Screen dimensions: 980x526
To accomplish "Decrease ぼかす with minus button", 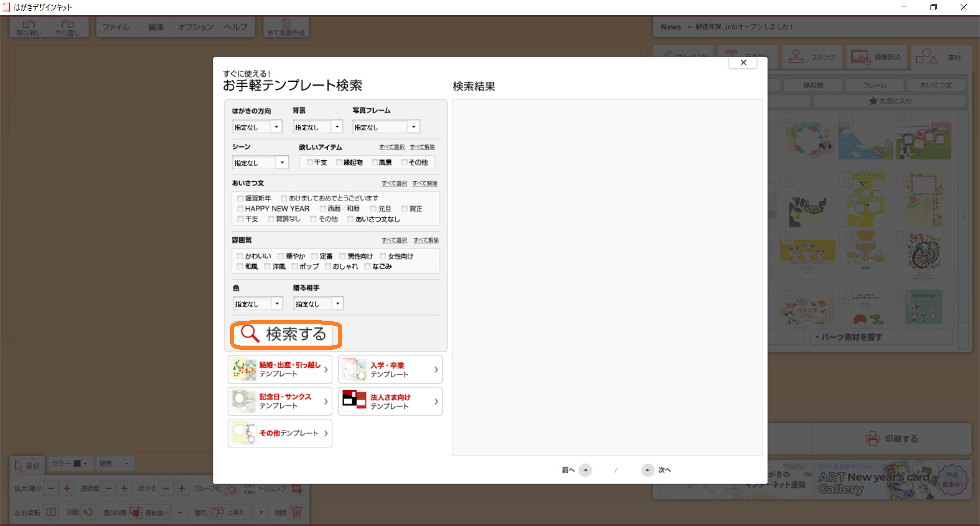I will [x=165, y=489].
